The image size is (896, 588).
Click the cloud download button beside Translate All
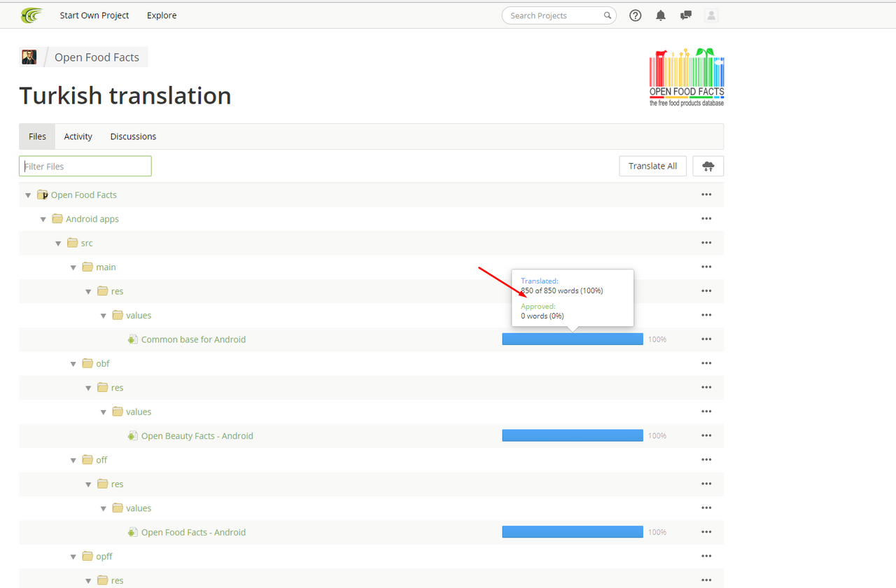click(708, 166)
